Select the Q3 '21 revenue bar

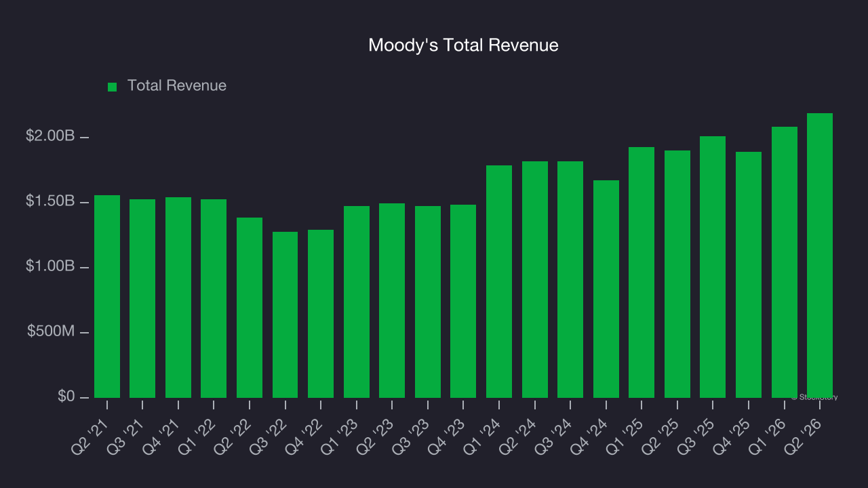(142, 298)
